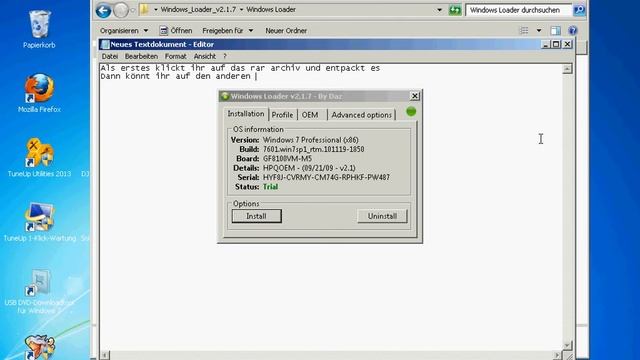The height and width of the screenshot is (360, 640).
Task: Toggle the Explorer preview pane icon
Action: coord(556,31)
